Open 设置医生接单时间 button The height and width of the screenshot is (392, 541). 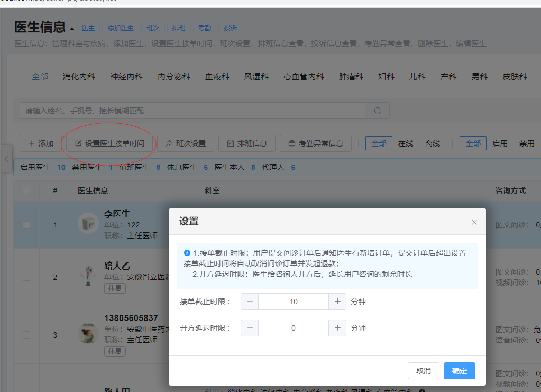tap(109, 143)
